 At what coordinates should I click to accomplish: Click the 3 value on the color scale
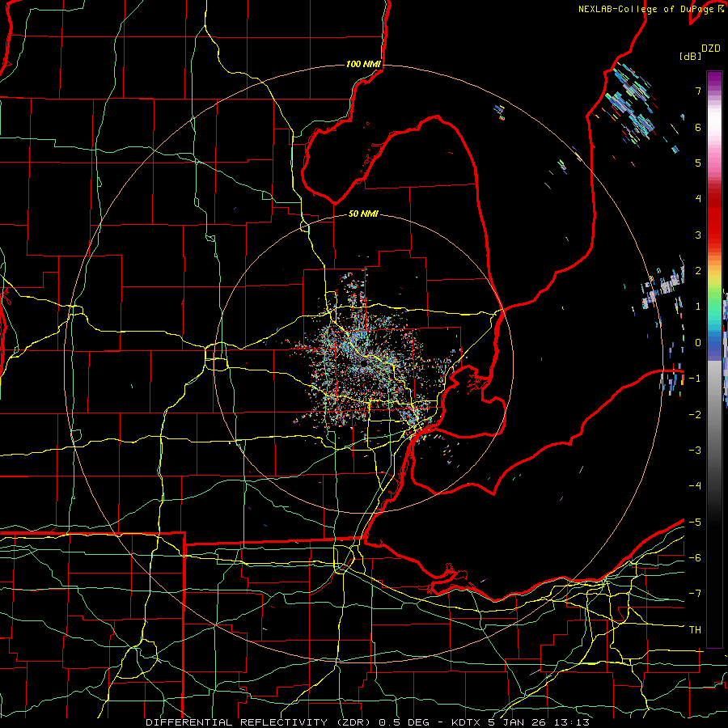(x=698, y=235)
